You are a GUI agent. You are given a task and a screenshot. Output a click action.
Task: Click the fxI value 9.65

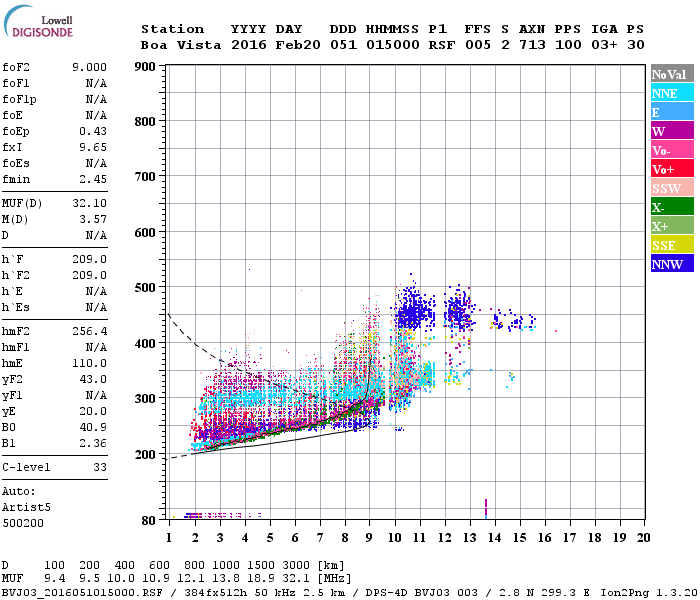[x=93, y=147]
